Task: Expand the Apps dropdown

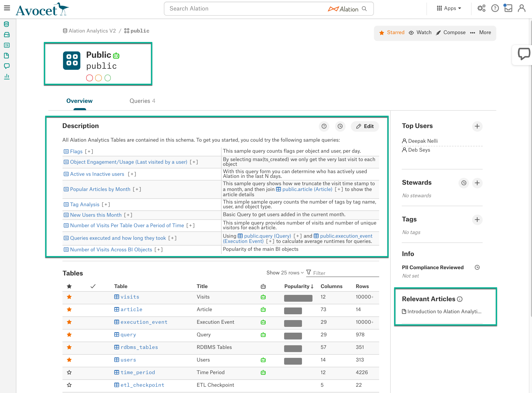Action: point(449,8)
